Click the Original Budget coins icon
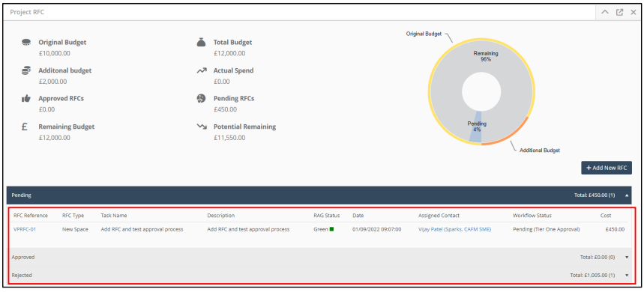This screenshot has width=644, height=292. coord(26,42)
